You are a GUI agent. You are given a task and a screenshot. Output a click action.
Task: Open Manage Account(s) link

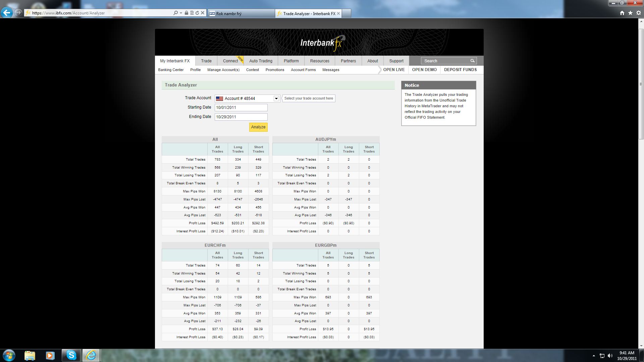(223, 70)
